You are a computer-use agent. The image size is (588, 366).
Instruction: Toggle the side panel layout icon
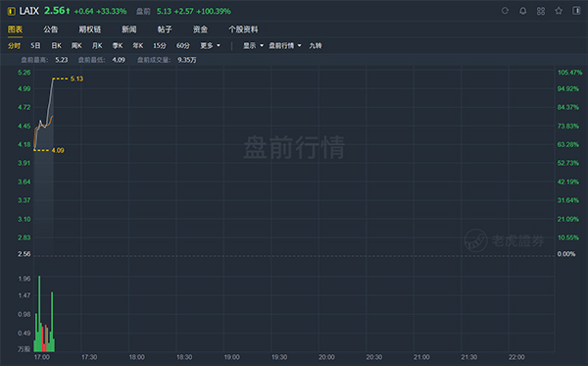(576, 11)
